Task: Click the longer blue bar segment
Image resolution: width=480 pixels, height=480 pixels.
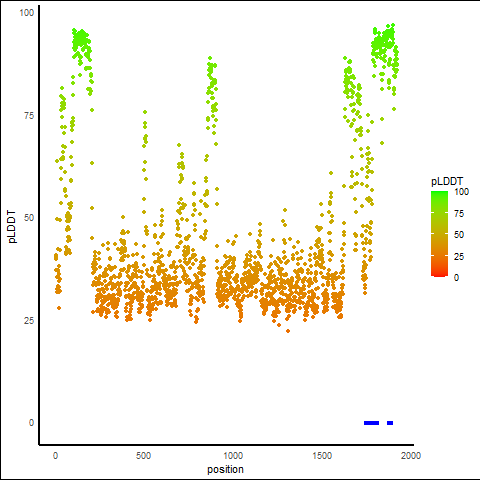Action: tap(371, 423)
